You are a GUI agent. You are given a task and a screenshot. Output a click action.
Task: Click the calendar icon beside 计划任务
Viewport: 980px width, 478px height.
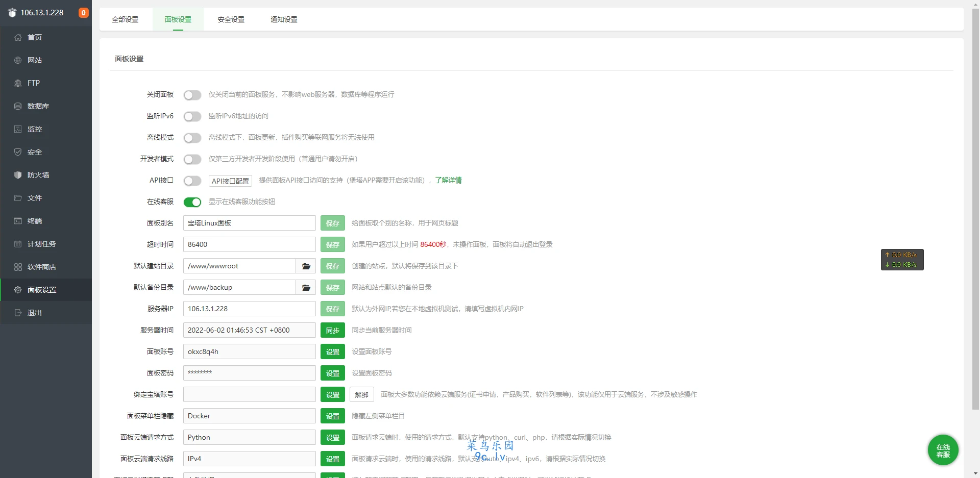[x=18, y=244]
